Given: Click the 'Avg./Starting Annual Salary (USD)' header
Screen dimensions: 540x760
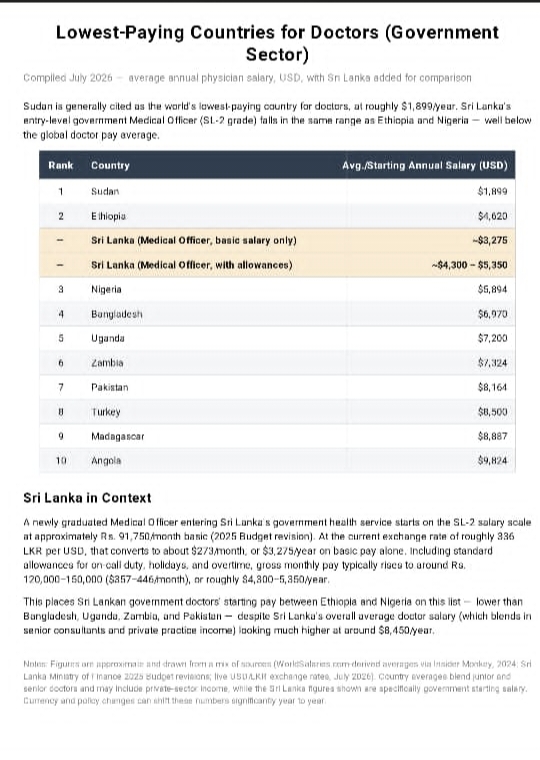Looking at the screenshot, I should pos(425,165).
